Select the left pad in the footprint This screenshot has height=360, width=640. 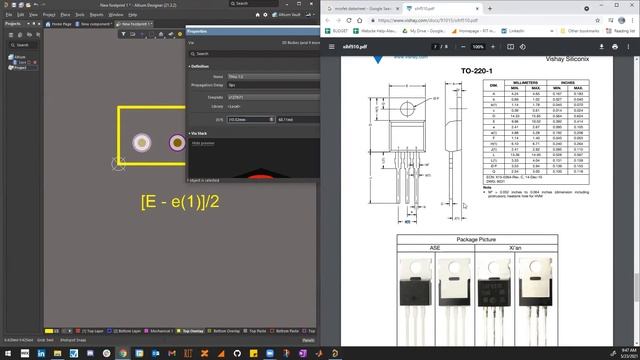(142, 142)
